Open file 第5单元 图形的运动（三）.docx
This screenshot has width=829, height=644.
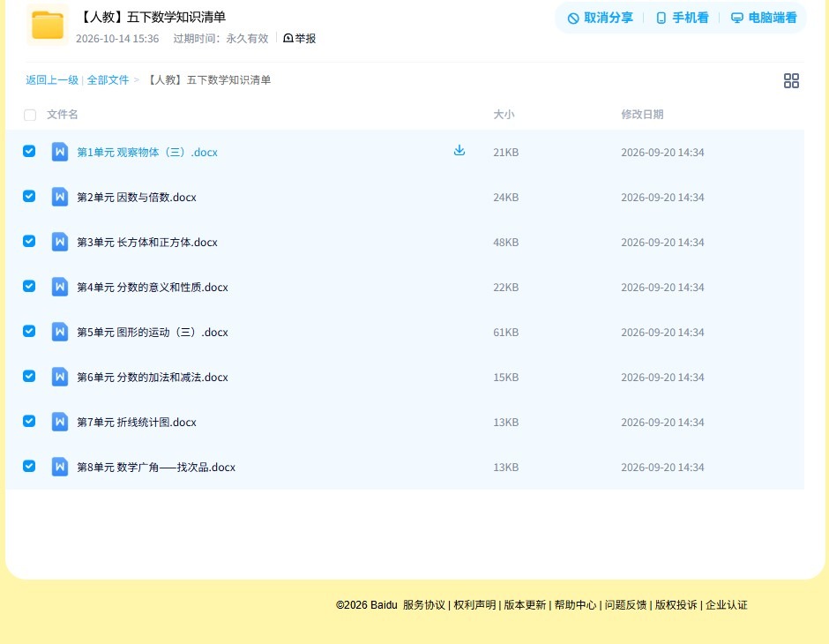click(153, 332)
